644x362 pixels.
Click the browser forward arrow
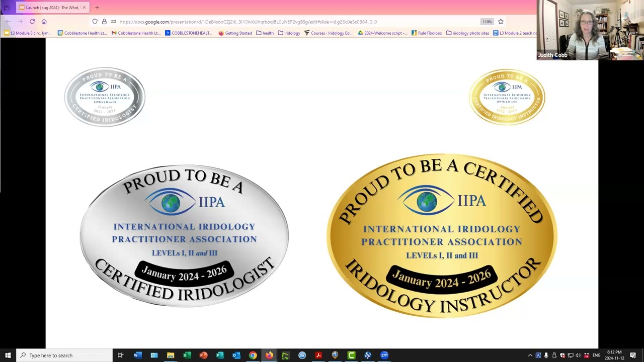20,22
